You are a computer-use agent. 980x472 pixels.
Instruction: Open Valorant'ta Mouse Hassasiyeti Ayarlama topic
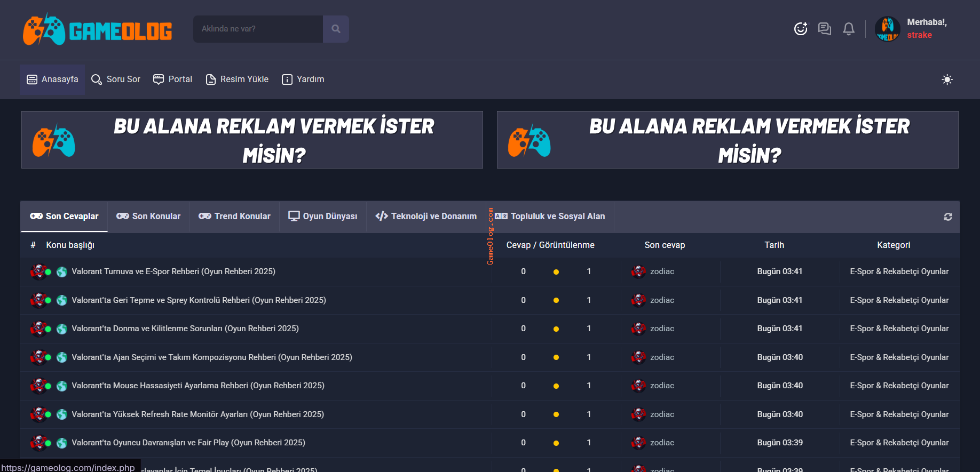click(198, 386)
